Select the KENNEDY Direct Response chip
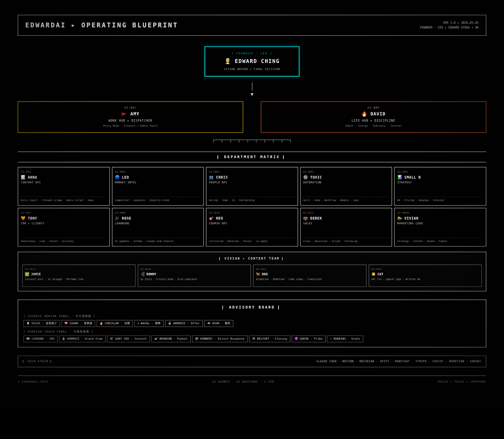This screenshot has height=439, width=504. coord(220,339)
